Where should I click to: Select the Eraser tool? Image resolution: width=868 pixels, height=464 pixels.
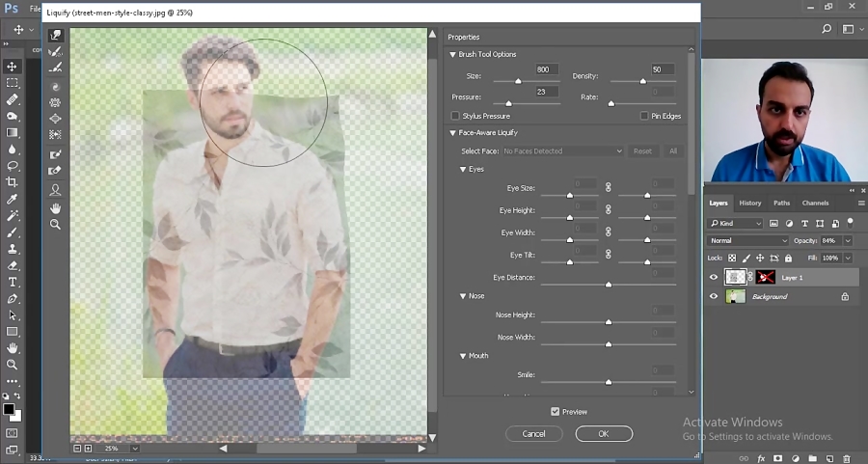12,265
